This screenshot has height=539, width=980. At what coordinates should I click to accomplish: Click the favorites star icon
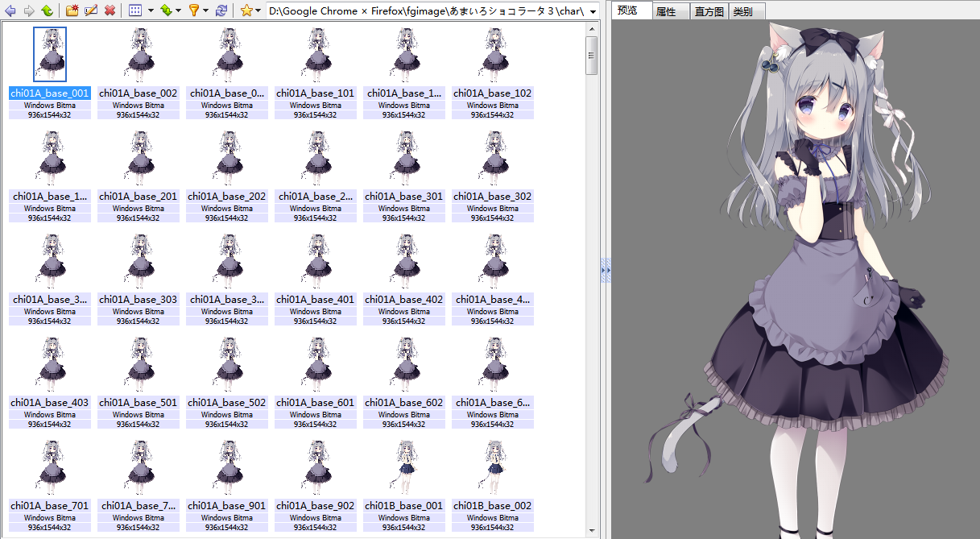tap(246, 10)
